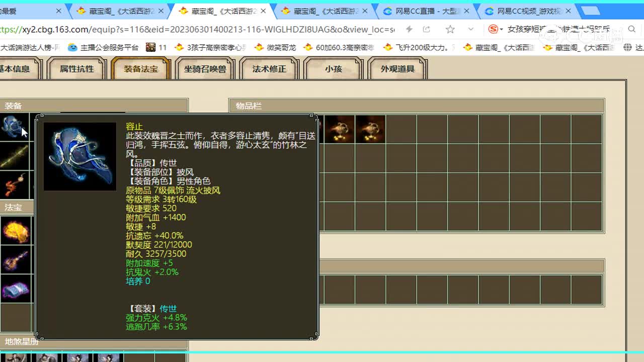644x362 pixels.
Task: Click the lightning speed-mode icon in address bar
Action: [409, 30]
